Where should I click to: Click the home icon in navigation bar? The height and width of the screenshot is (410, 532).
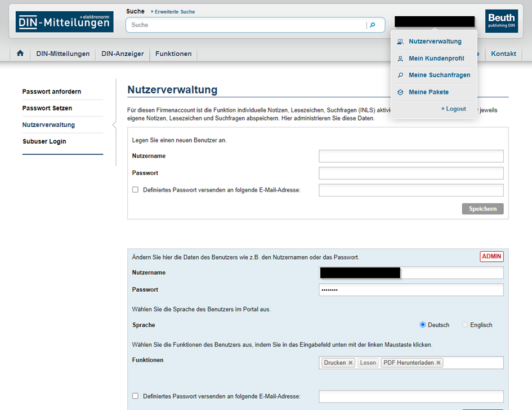click(x=20, y=54)
